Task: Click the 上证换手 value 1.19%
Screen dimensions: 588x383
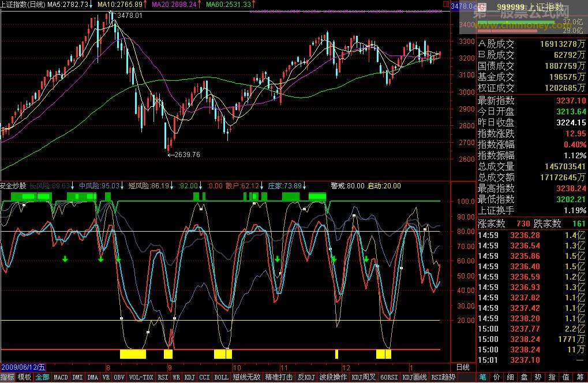Action: pos(575,210)
